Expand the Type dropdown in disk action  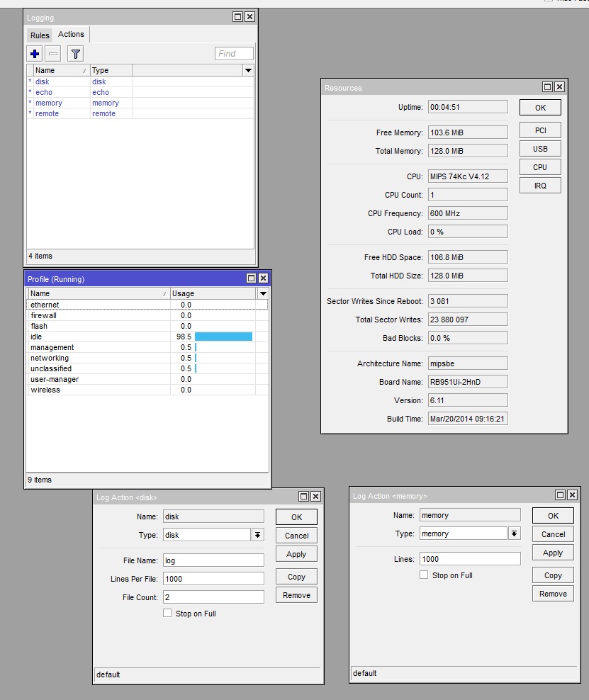258,535
